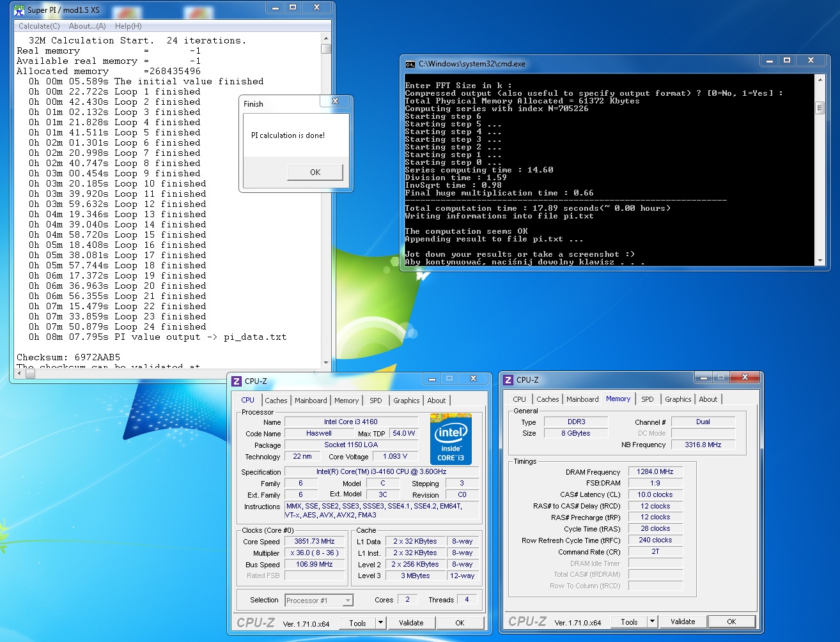The width and height of the screenshot is (840, 642).
Task: Click the processor Name field Intel Core i3 4160
Action: click(350, 422)
